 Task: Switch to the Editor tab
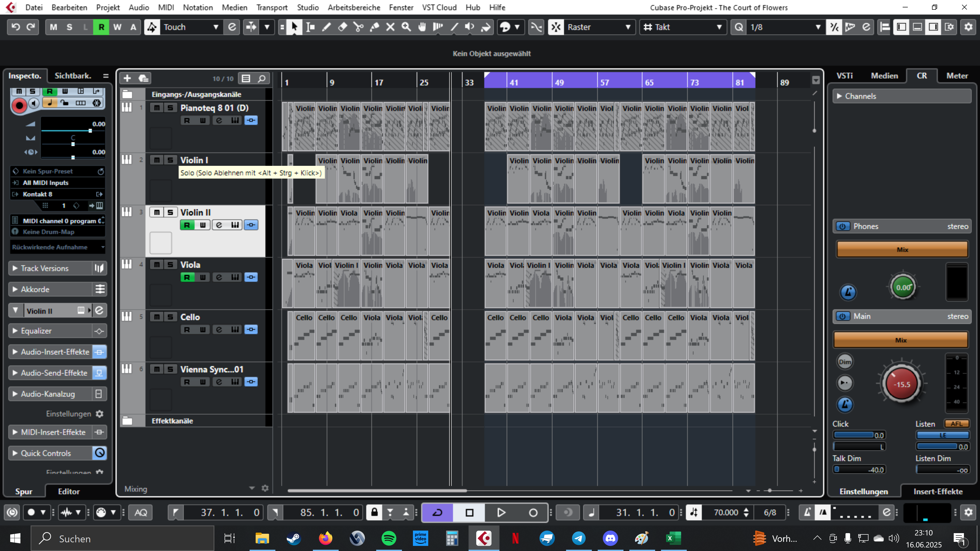tap(69, 491)
